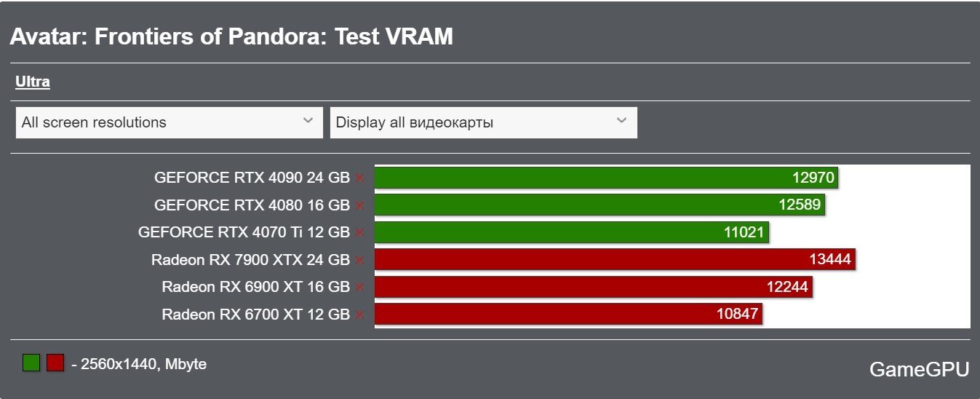Remove Radeon RX 6700 XT 12 GB with its red X

click(359, 315)
